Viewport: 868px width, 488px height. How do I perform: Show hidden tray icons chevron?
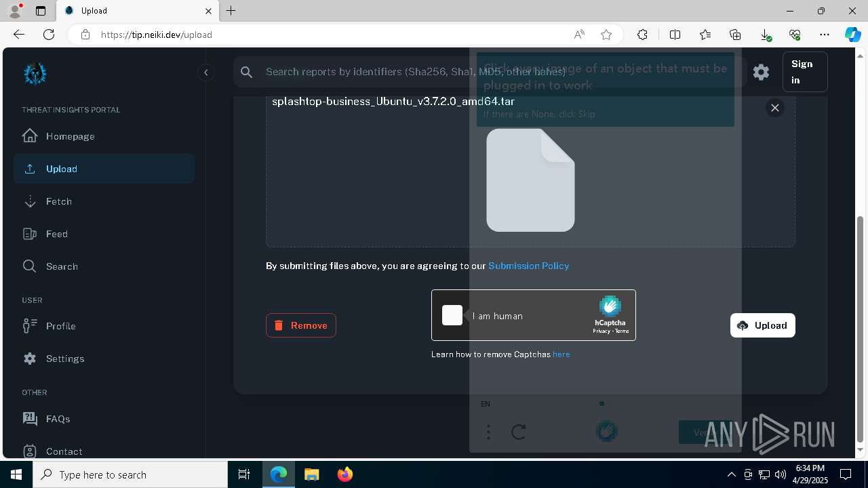coord(731,474)
